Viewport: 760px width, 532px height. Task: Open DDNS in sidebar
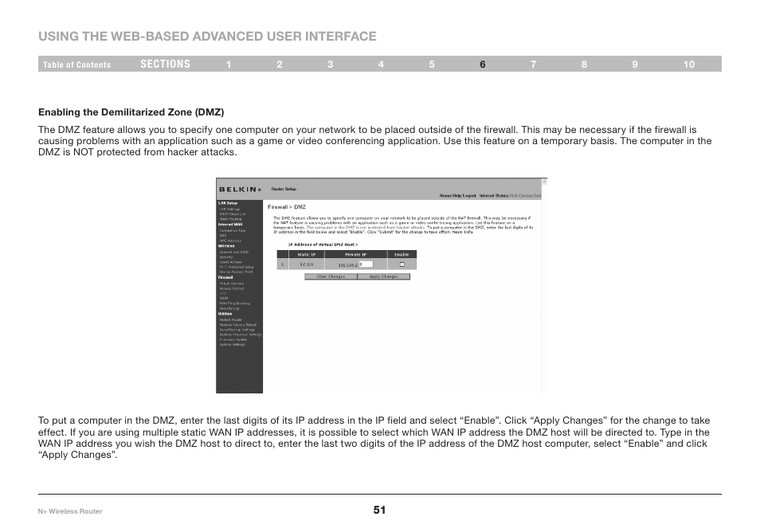coord(223,298)
